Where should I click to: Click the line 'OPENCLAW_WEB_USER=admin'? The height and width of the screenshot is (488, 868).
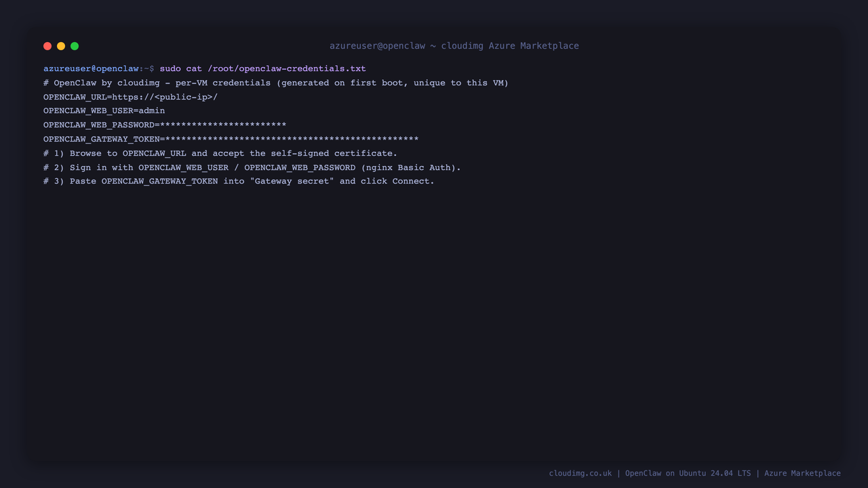tap(104, 110)
